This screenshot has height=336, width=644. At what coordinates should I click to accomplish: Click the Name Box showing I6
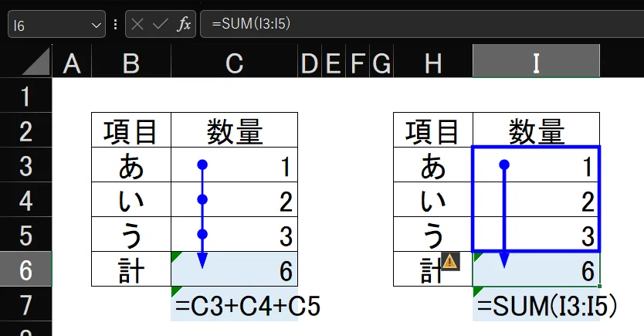point(56,24)
